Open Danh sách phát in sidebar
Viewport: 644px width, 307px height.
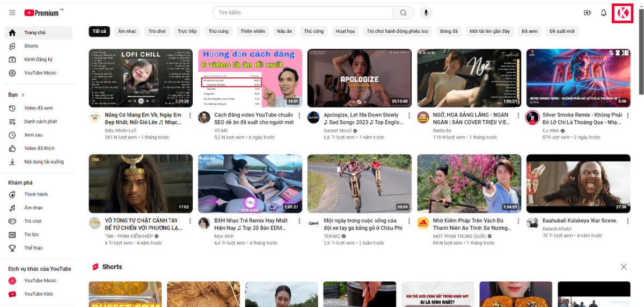pos(38,122)
